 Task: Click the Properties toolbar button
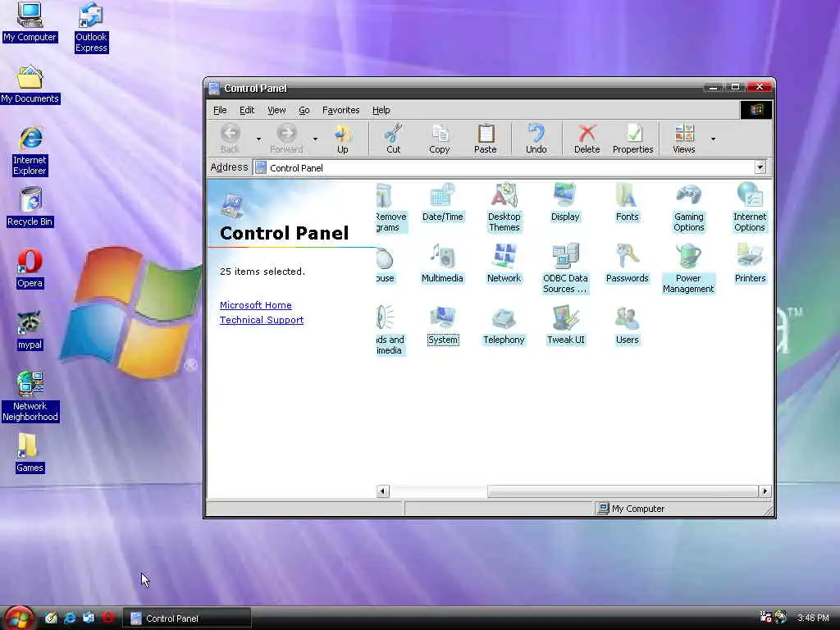click(x=632, y=139)
